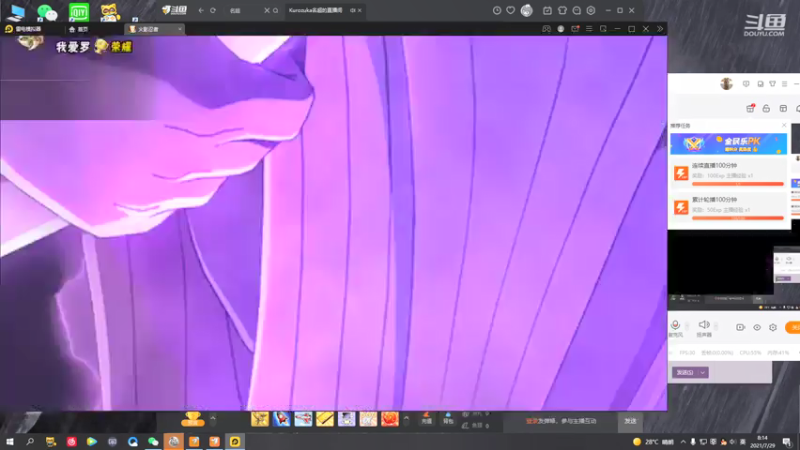The width and height of the screenshot is (800, 450).
Task: Open the taskbar weather 28°C widget
Action: [x=654, y=442]
